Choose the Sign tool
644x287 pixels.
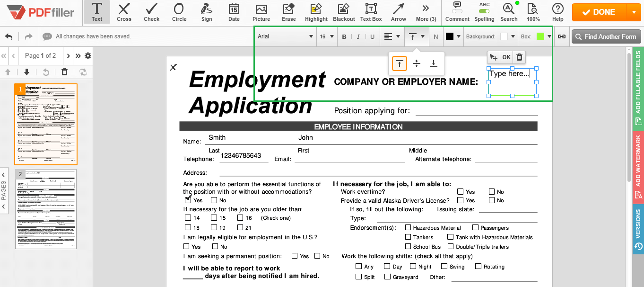206,12
